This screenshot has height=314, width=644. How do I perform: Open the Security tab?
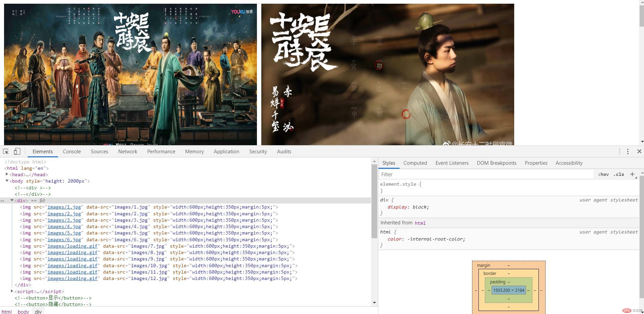point(258,152)
